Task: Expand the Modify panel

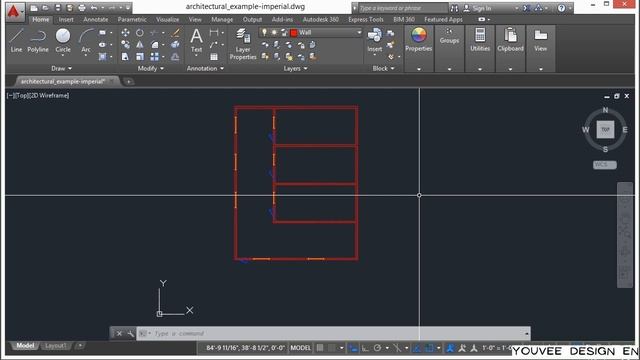Action: pyautogui.click(x=151, y=68)
